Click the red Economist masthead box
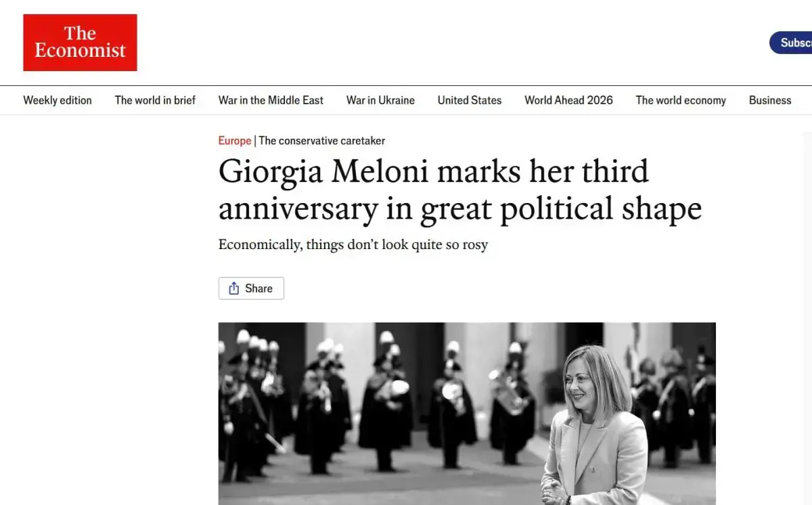Viewport: 812px width, 505px height. tap(80, 42)
